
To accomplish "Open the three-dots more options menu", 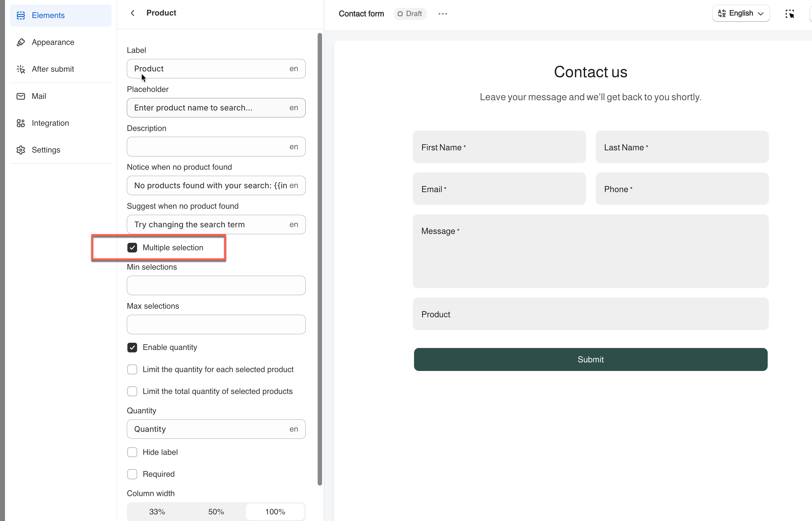I will click(x=442, y=14).
